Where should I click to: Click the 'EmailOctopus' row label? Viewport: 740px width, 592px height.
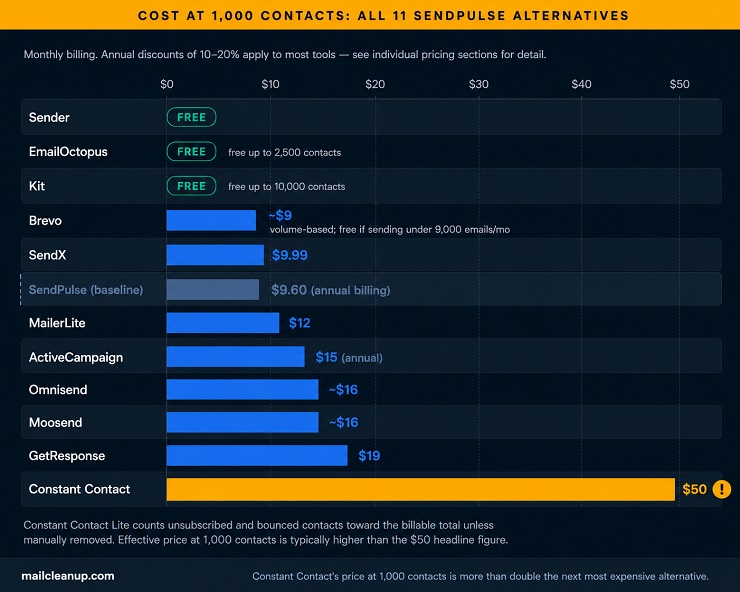(68, 152)
